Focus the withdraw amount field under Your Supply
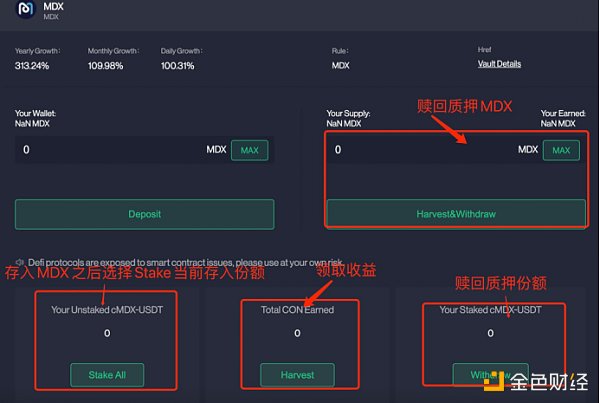The image size is (600, 403). [x=420, y=150]
